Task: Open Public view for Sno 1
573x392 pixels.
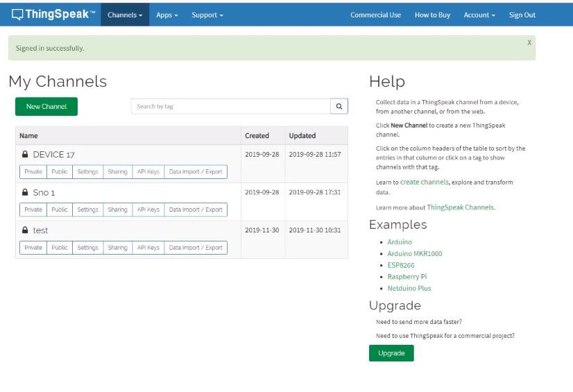Action: tap(60, 210)
